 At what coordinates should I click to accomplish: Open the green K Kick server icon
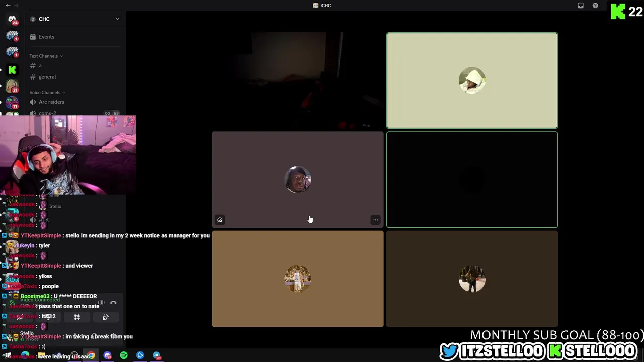(x=12, y=70)
